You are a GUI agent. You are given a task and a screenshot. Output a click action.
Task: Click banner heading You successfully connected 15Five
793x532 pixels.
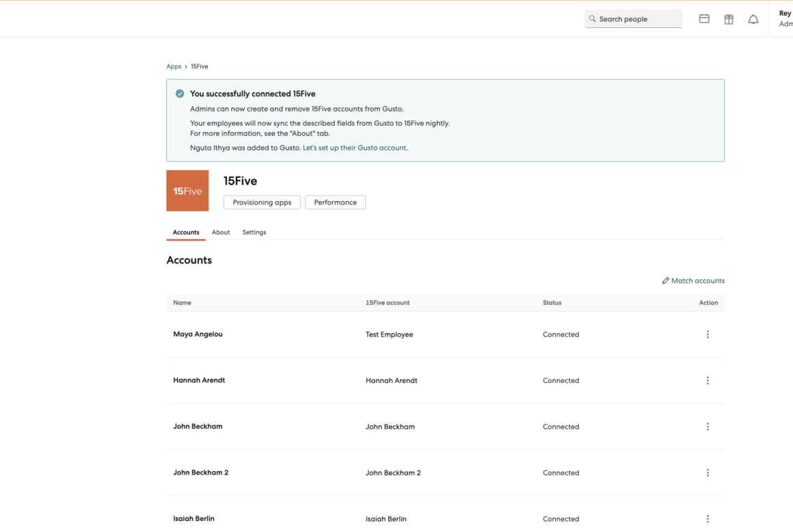point(252,94)
